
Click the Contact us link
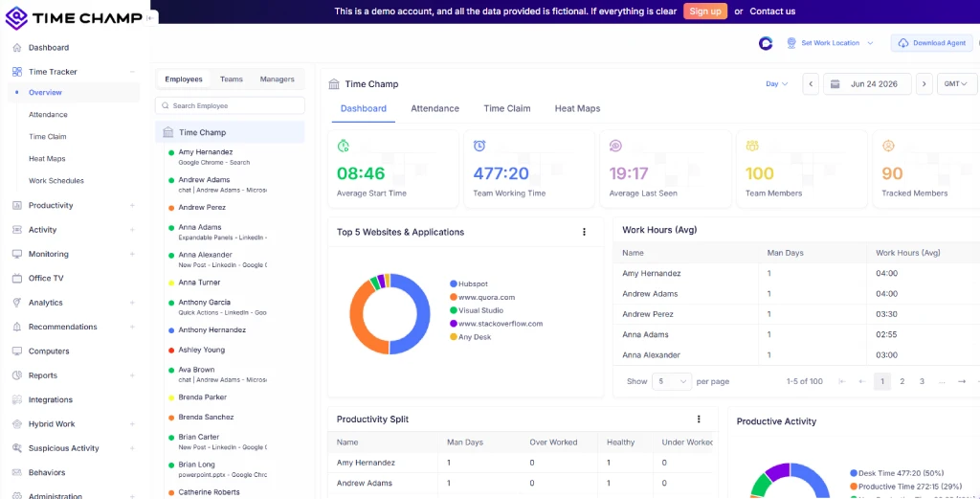point(772,11)
